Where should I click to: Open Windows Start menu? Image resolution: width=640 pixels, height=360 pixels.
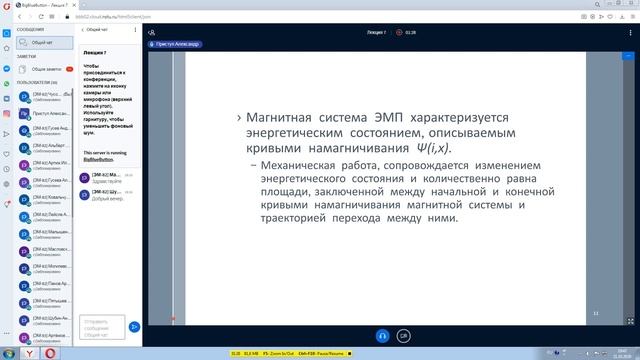[x=9, y=353]
